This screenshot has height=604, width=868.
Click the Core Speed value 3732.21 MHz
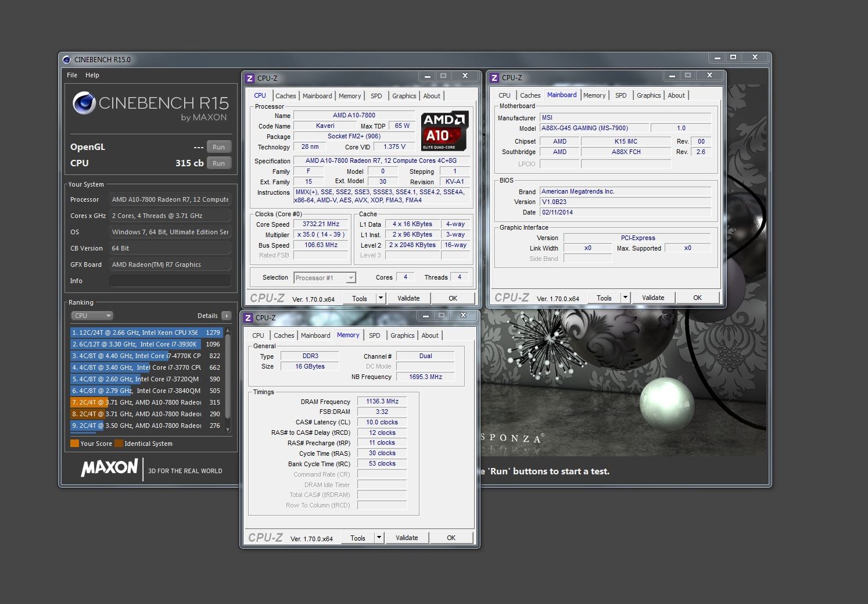(x=321, y=224)
